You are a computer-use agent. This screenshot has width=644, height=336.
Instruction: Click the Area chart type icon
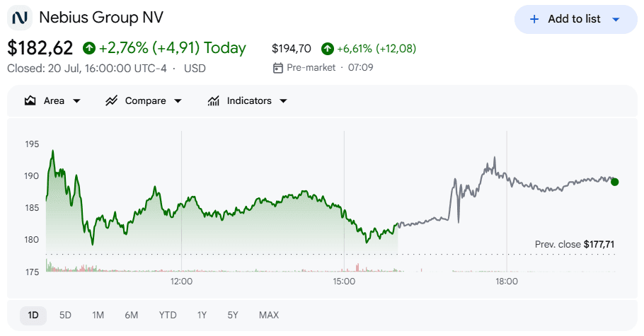(x=30, y=100)
